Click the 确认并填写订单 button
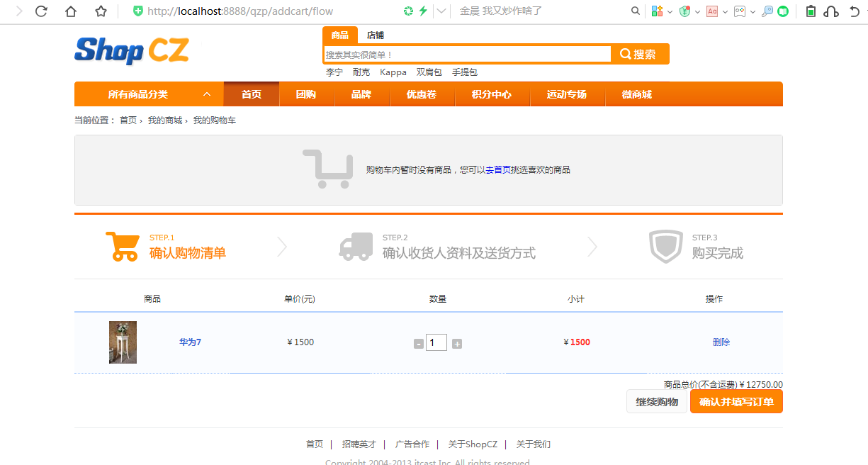The image size is (868, 465). (736, 402)
